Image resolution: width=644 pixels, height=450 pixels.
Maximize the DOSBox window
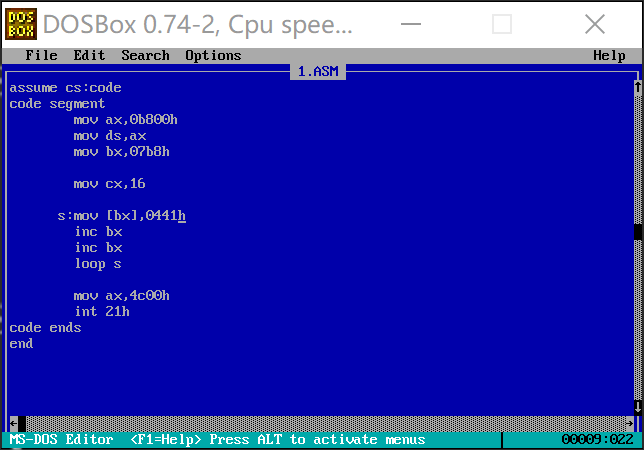pos(502,24)
